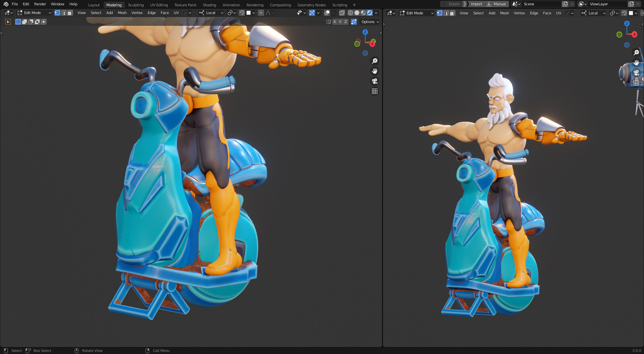Switch to rendered shading in left viewport

(x=369, y=13)
